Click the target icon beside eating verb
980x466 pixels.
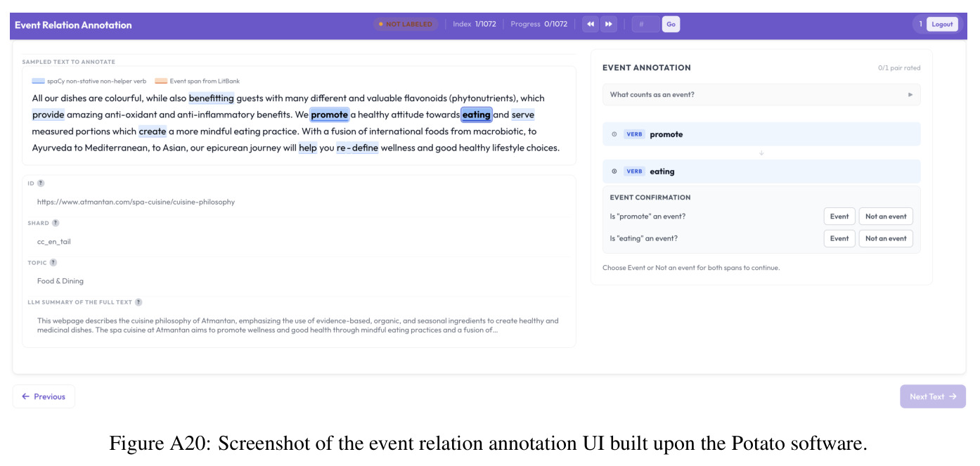[614, 171]
